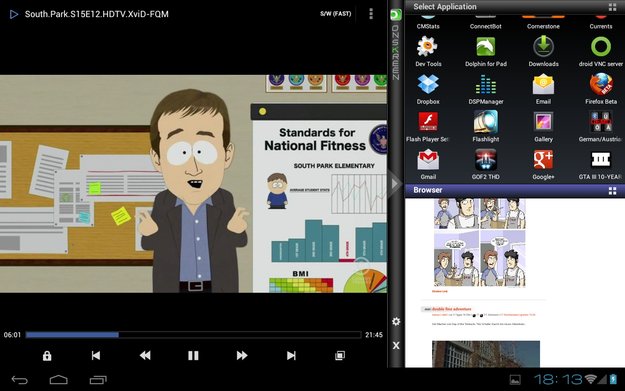
Task: Click the 21:45 total duration
Action: click(x=374, y=335)
